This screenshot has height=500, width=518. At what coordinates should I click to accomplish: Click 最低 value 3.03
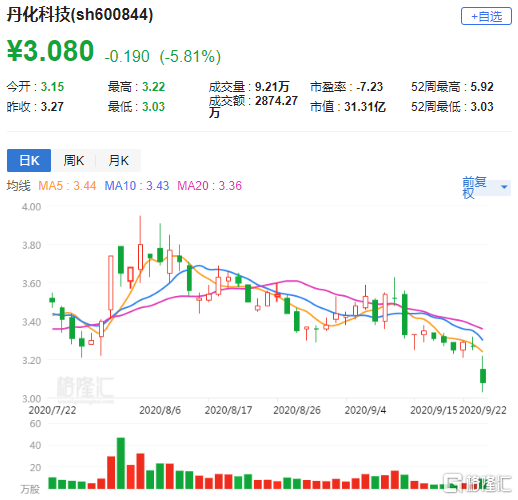(x=153, y=107)
